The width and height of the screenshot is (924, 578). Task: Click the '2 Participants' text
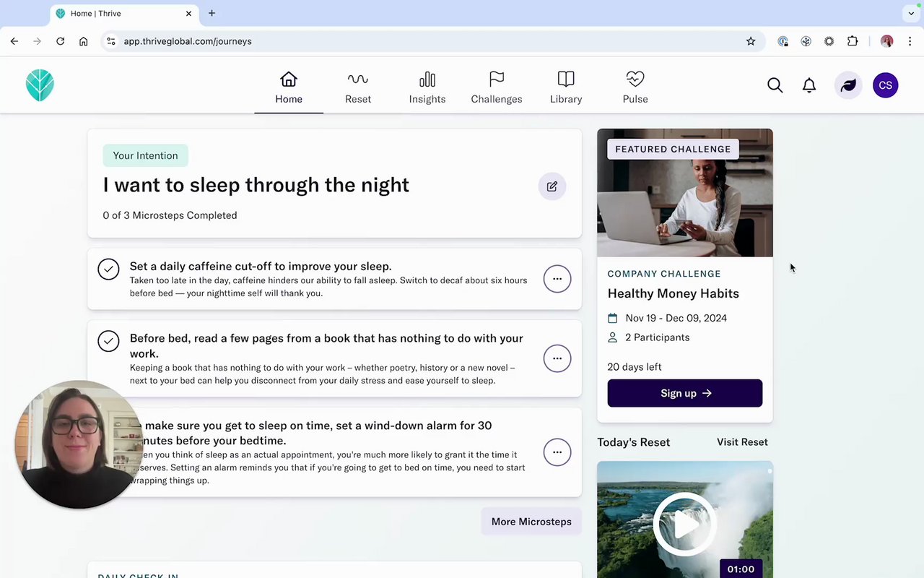[x=658, y=337]
